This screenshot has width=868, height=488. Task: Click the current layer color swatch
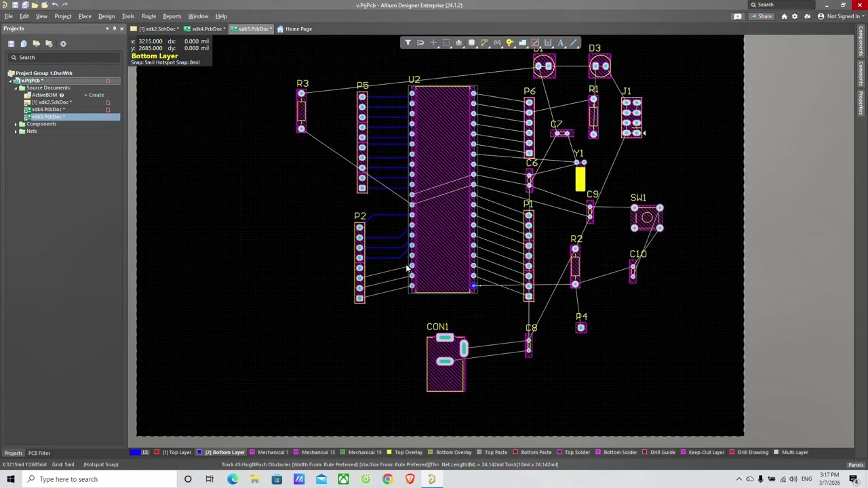point(135,452)
